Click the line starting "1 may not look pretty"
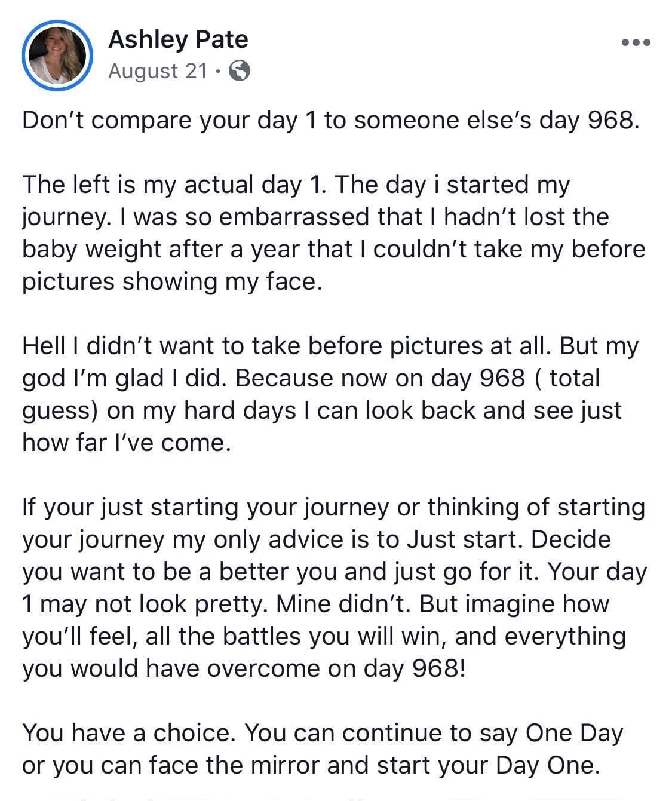 pyautogui.click(x=315, y=604)
